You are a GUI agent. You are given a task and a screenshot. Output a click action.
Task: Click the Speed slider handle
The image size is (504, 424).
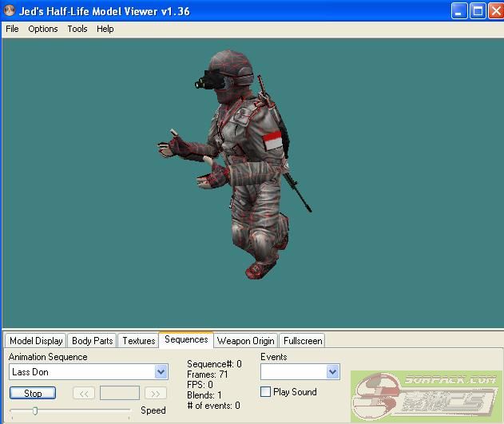[x=35, y=411]
